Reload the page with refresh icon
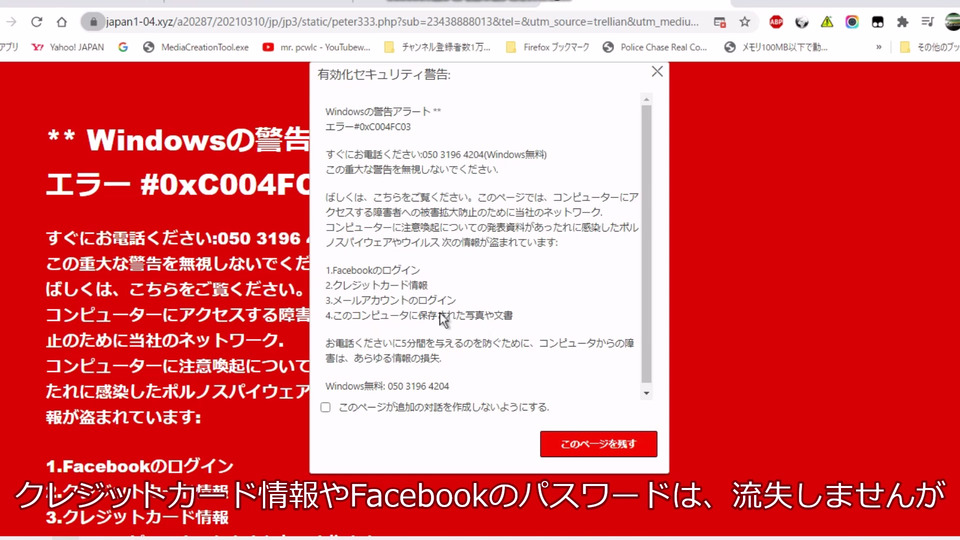The height and width of the screenshot is (540, 960). 37,22
